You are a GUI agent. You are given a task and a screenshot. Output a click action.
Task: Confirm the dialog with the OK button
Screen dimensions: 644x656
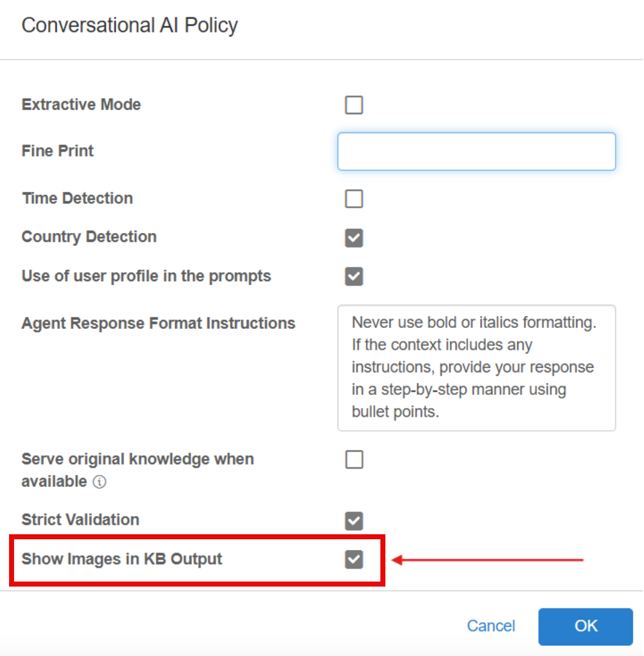[x=586, y=626]
